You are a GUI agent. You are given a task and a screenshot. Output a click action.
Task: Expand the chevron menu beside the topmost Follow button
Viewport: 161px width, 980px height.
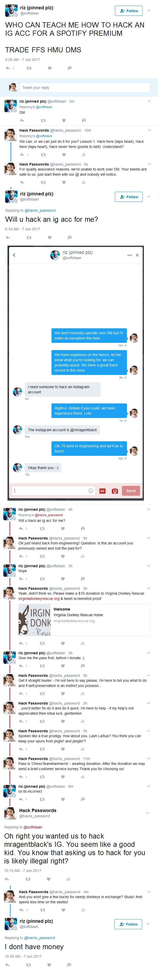[x=149, y=11]
